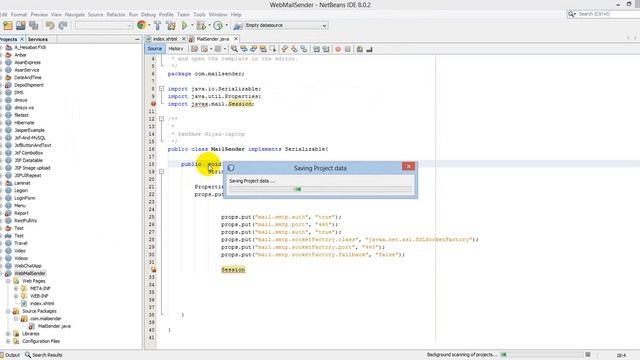Open dropdown arrow next to Debug icon
Image resolution: width=640 pixels, height=360 pixels.
click(209, 25)
